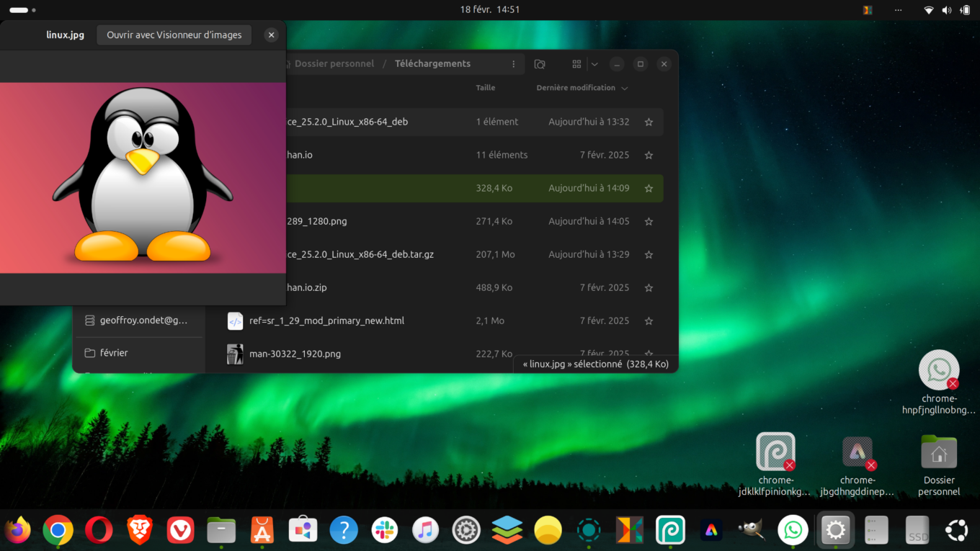Open WhatsApp from the dock

[x=793, y=531]
